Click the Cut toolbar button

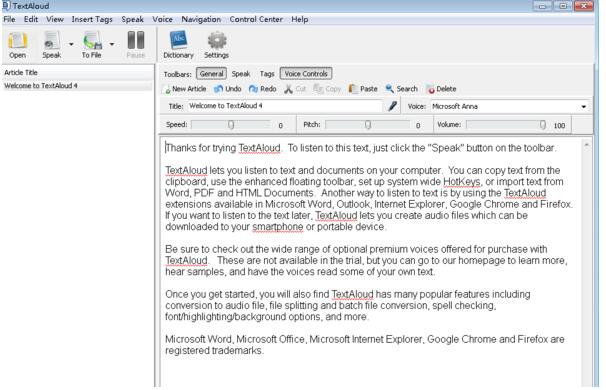pyautogui.click(x=295, y=89)
